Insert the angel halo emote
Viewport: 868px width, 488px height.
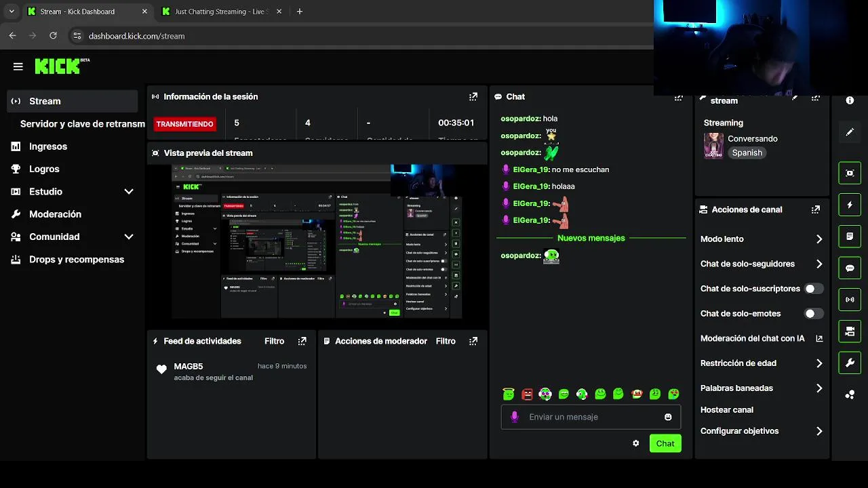(509, 394)
